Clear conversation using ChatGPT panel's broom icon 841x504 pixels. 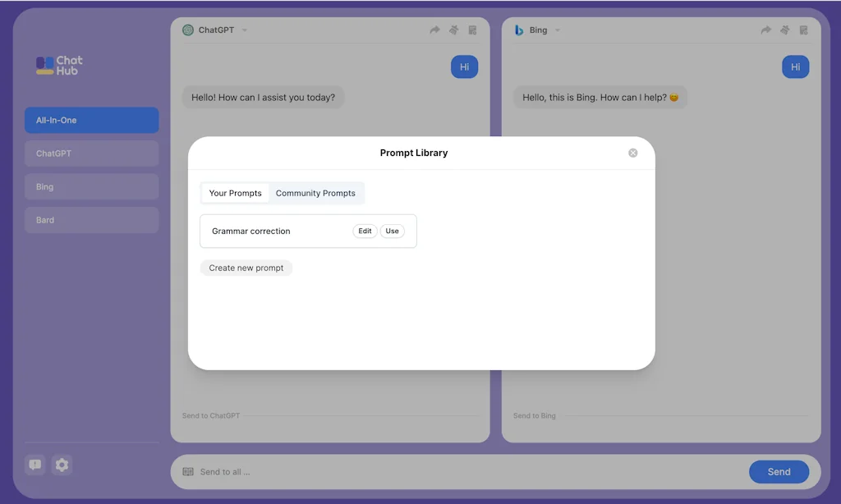[x=453, y=30]
